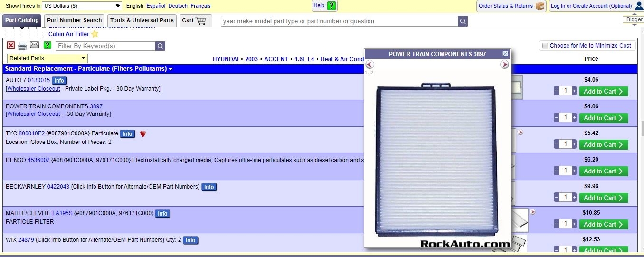Show next image in the popup
This screenshot has width=644, height=257.
[504, 64]
